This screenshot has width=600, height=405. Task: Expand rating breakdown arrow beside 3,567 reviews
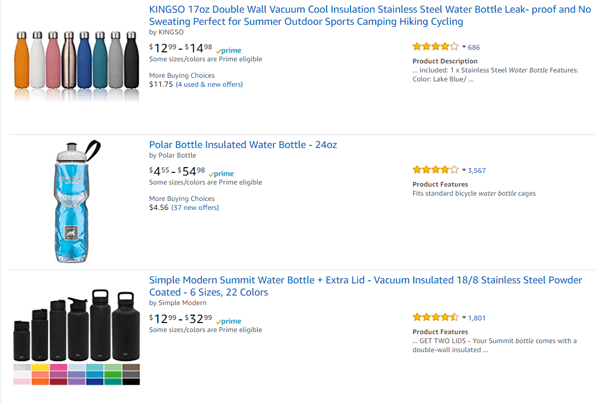pyautogui.click(x=464, y=170)
